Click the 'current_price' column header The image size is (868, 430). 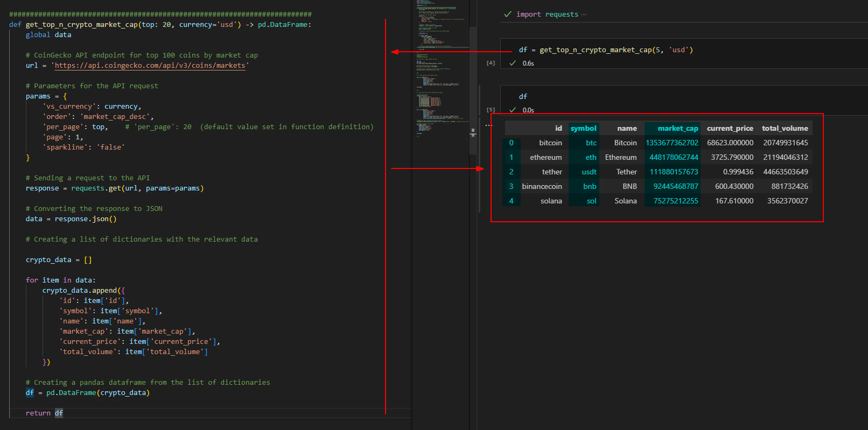coord(730,128)
